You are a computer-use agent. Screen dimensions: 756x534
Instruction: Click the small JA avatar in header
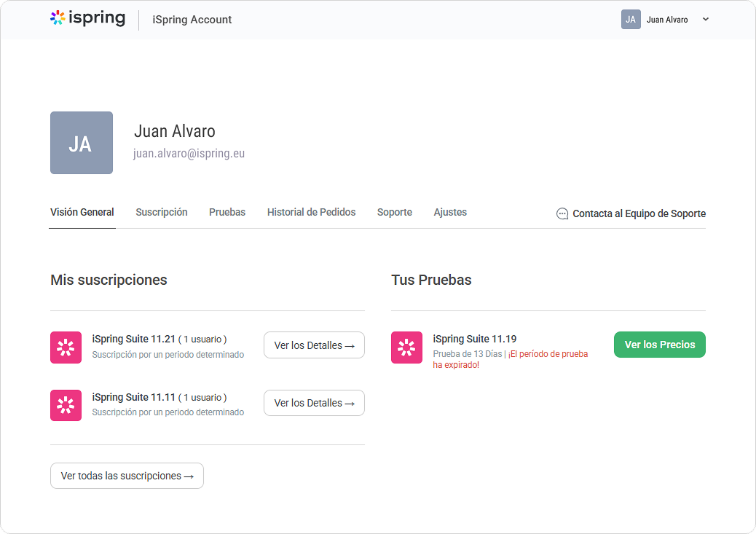point(631,20)
